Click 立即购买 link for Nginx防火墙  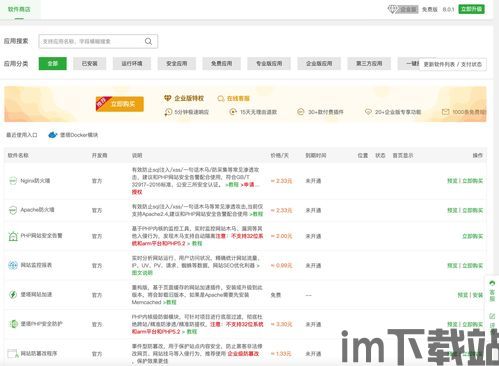coord(472,181)
